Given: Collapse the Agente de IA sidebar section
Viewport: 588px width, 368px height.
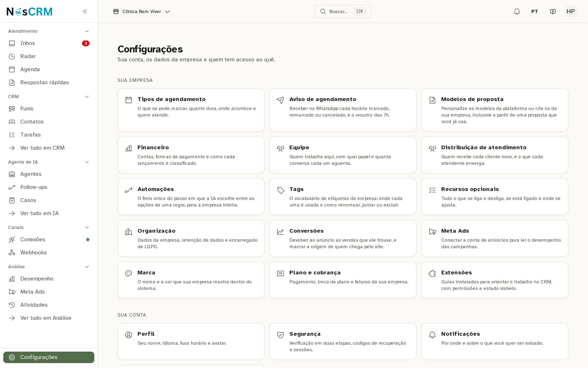Looking at the screenshot, I should point(49,162).
